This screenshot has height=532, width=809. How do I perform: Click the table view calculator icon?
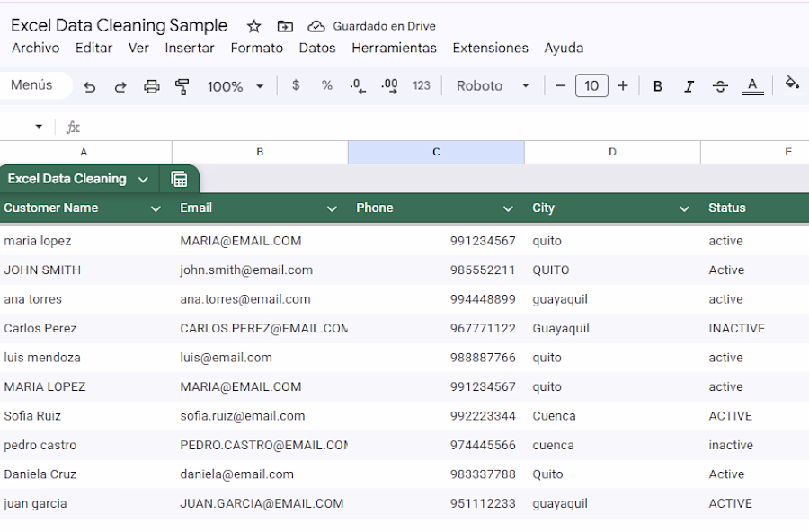pos(179,179)
